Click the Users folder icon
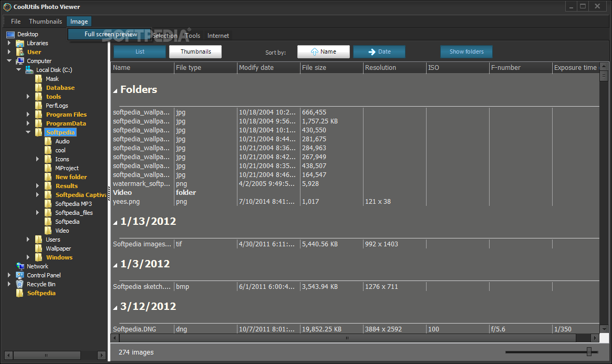Viewport: 612px width, 364px height. (39, 240)
